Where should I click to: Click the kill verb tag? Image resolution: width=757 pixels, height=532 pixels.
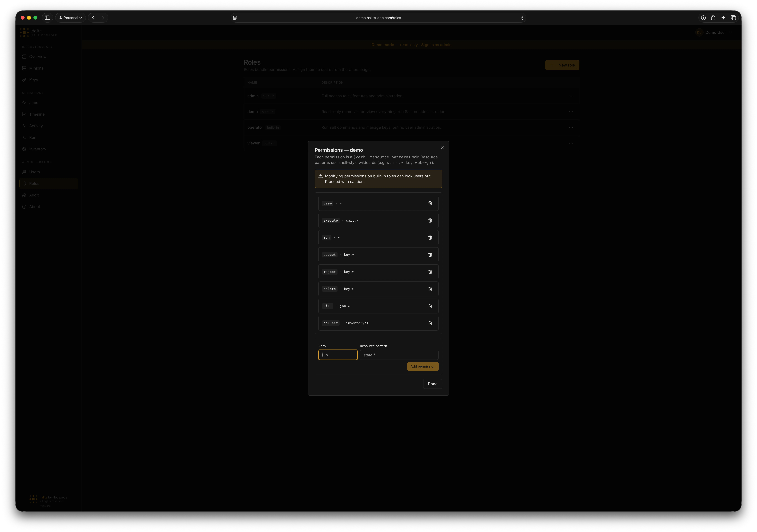(x=327, y=306)
